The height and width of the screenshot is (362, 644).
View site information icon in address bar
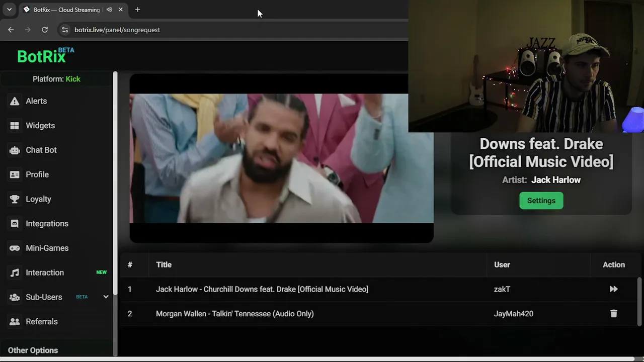[x=65, y=30]
